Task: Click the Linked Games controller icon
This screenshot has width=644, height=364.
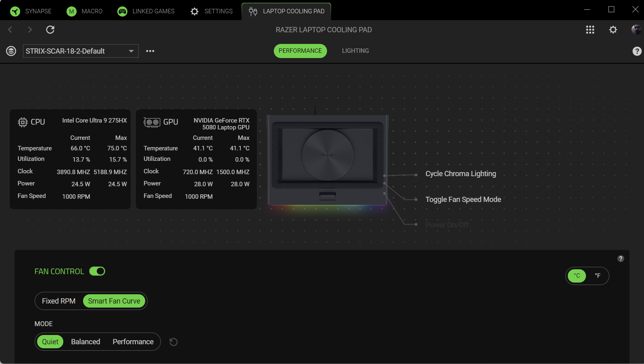Action: (x=122, y=11)
